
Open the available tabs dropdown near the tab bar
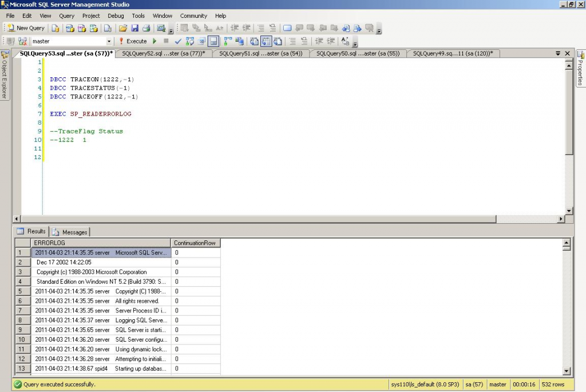pyautogui.click(x=558, y=53)
